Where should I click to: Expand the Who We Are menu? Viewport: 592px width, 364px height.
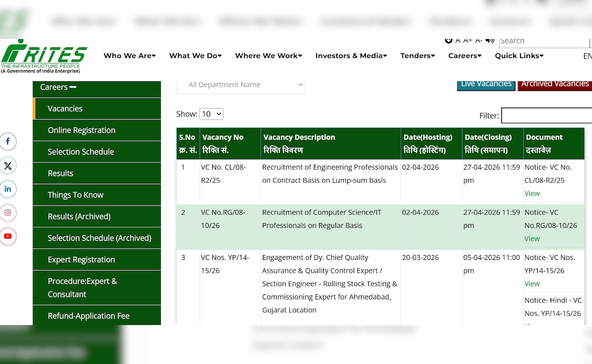pyautogui.click(x=129, y=56)
